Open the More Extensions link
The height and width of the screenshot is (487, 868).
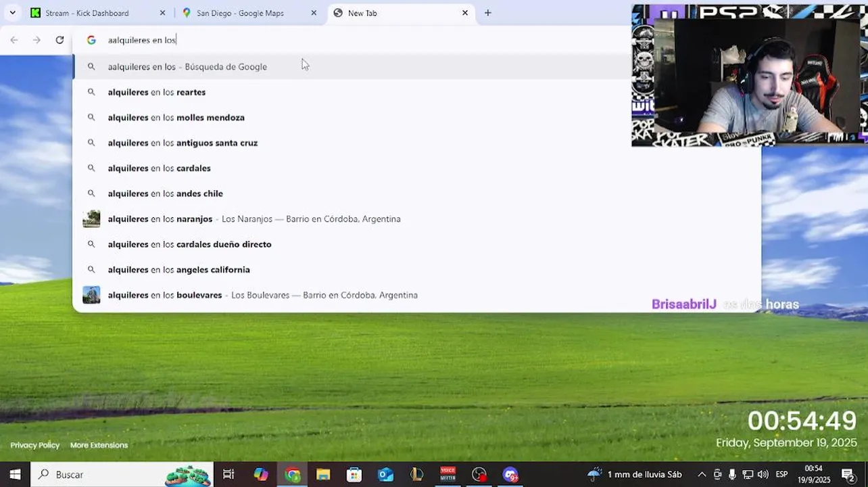click(x=99, y=445)
